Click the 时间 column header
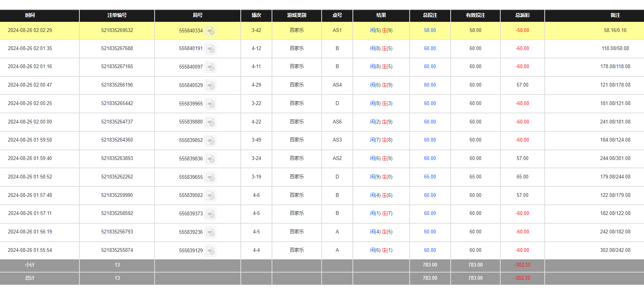 tap(30, 15)
